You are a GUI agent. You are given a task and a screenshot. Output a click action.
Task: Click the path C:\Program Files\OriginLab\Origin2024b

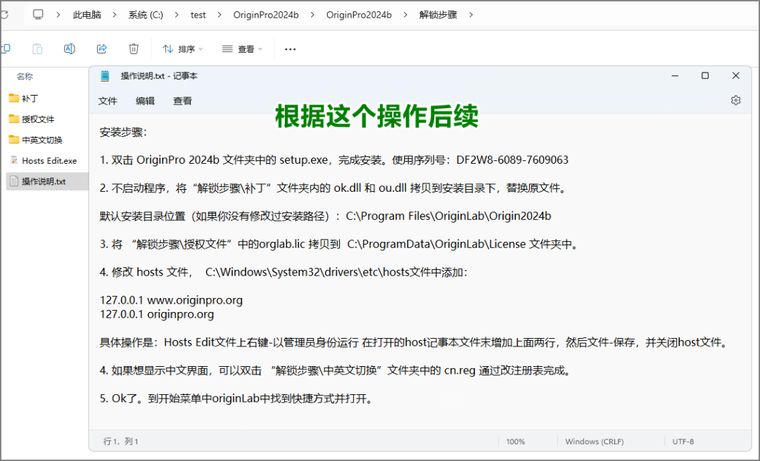point(448,216)
